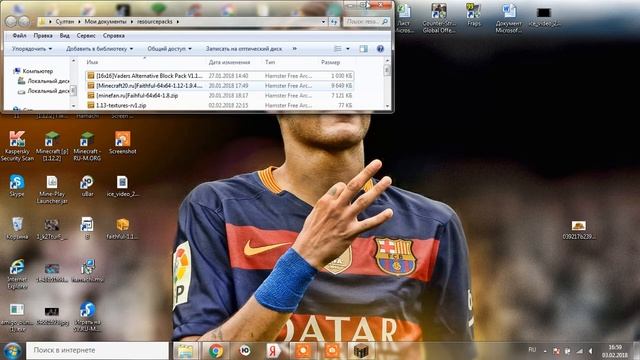Click the Windows Start button
The image size is (640, 360).
pyautogui.click(x=12, y=351)
